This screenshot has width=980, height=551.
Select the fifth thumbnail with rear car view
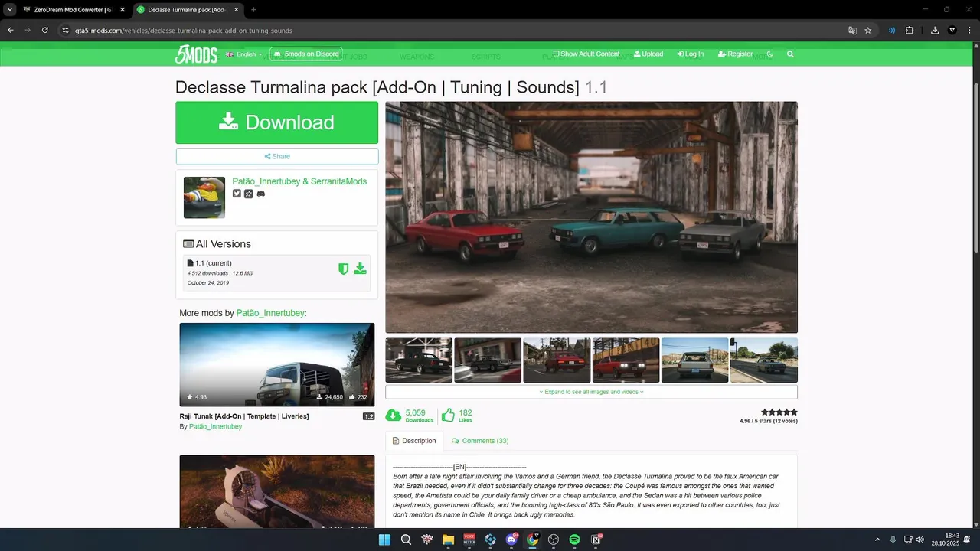pos(694,360)
